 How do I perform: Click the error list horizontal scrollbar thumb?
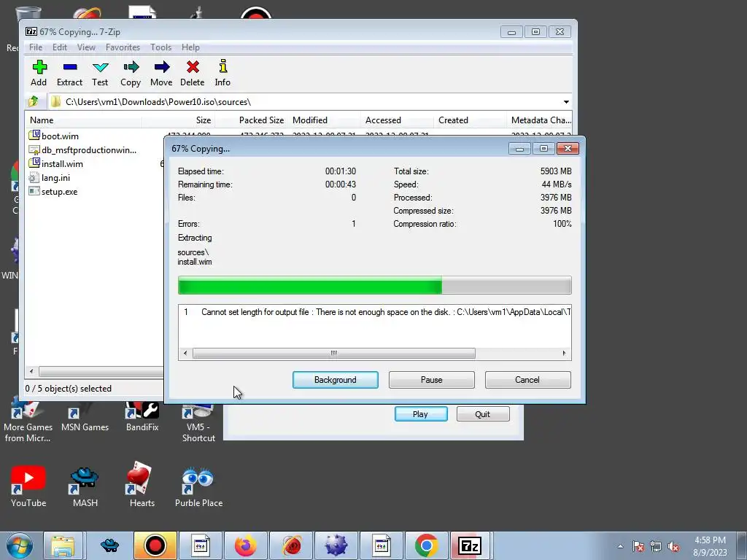pos(334,354)
